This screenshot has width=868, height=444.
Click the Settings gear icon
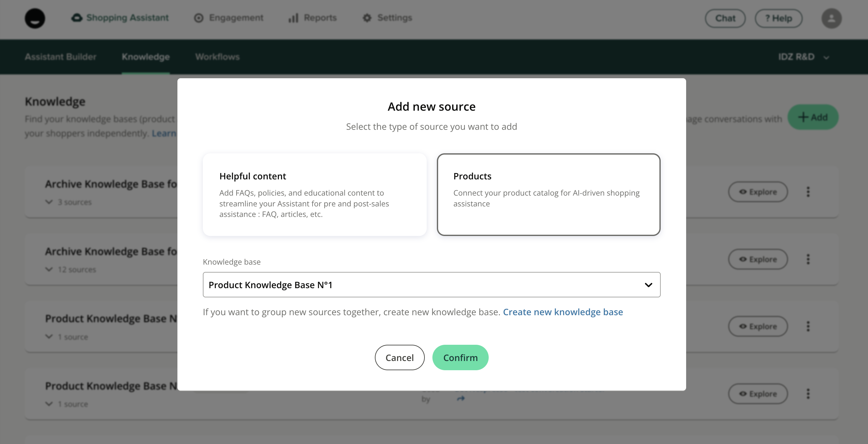367,18
